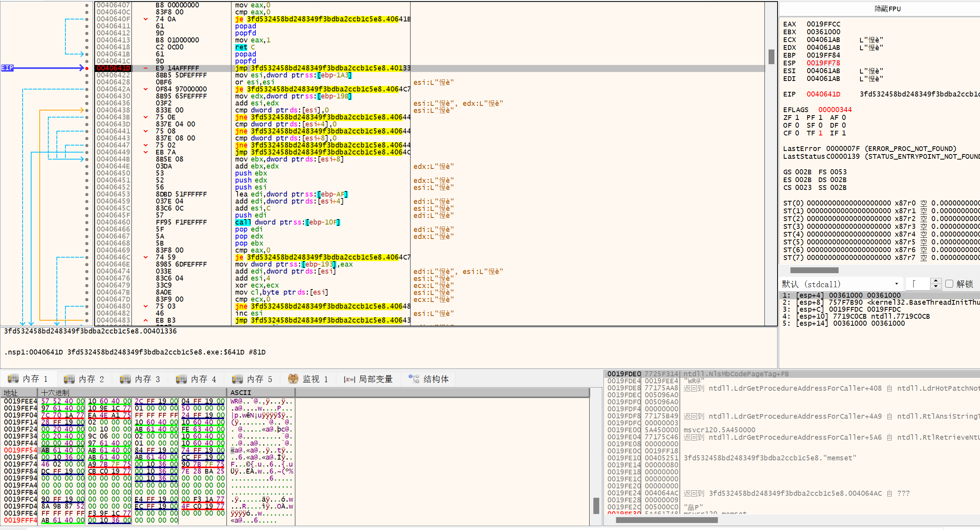This screenshot has width=980, height=530.
Task: Toggle breakpoint bullet at address 00406407
Action: click(x=87, y=5)
